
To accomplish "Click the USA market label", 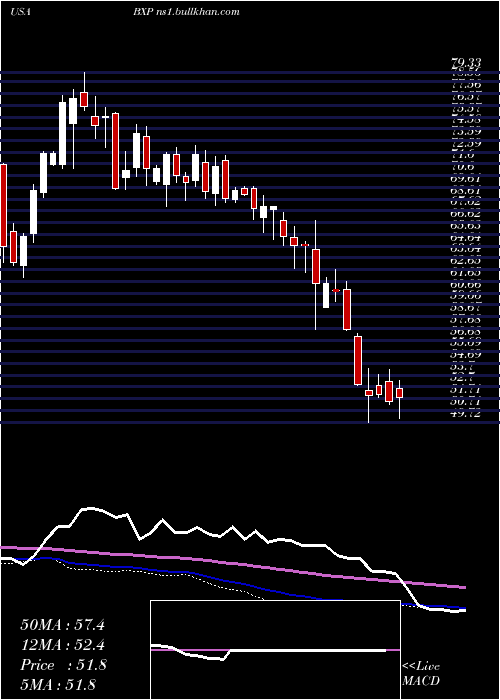I will (x=20, y=12).
